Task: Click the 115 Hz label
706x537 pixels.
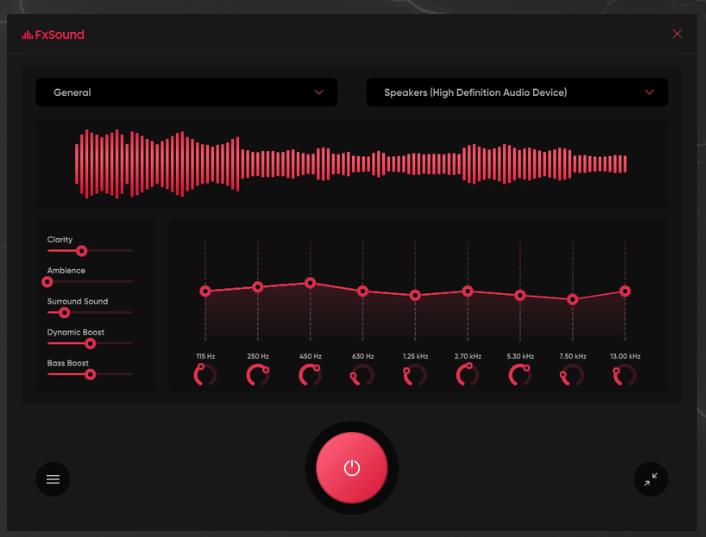Action: coord(205,356)
